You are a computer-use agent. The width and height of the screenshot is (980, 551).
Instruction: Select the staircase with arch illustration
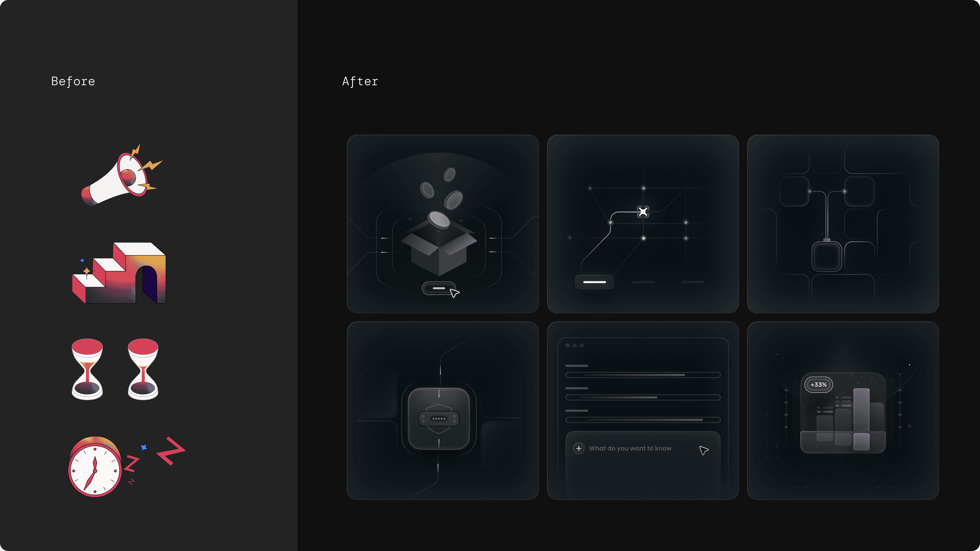(x=119, y=273)
